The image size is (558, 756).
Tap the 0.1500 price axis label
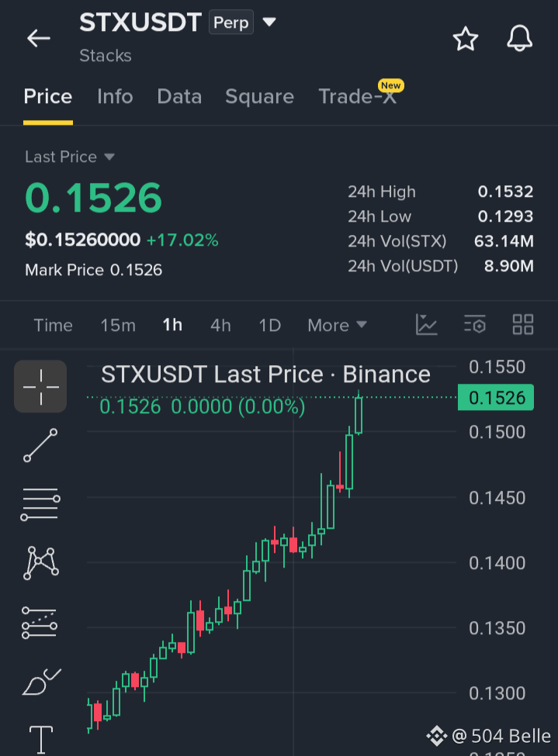(x=497, y=432)
